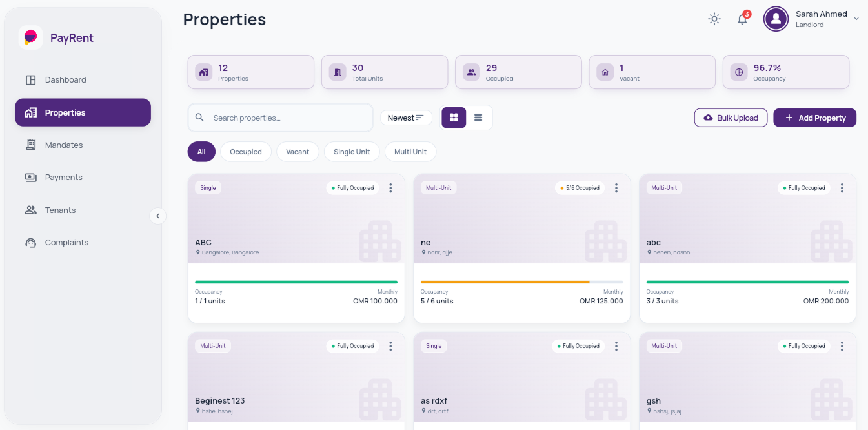Collapse the sidebar with the arrow button
The width and height of the screenshot is (868, 430).
pos(157,216)
